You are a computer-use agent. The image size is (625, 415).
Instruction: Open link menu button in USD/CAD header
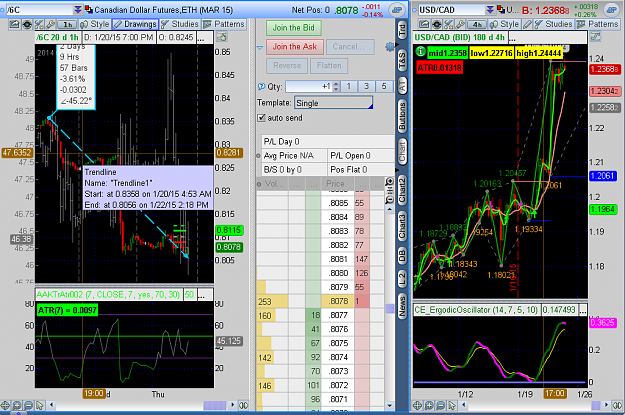point(612,10)
